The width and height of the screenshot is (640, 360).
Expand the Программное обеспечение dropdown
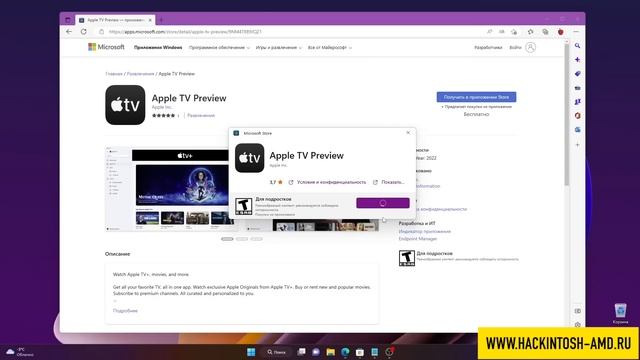[x=219, y=48]
